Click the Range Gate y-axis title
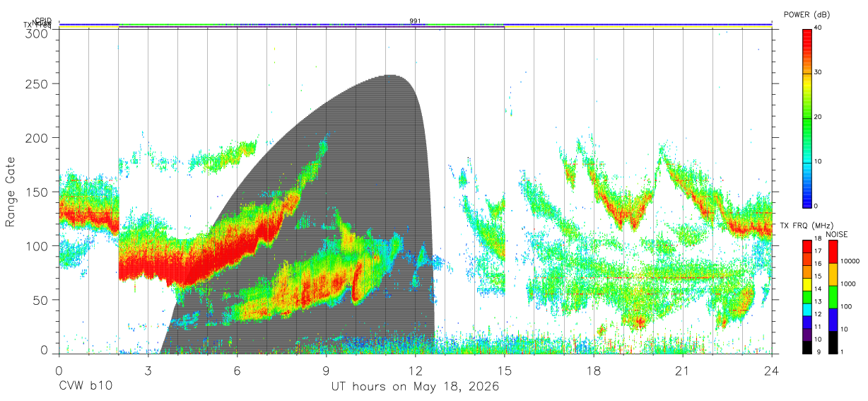This screenshot has width=868, height=401. click(x=11, y=192)
